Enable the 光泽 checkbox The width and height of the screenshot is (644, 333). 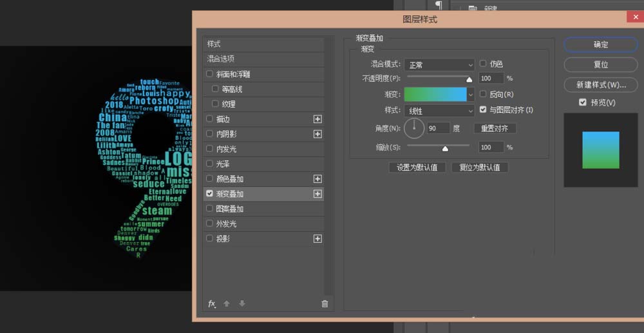[x=209, y=164]
